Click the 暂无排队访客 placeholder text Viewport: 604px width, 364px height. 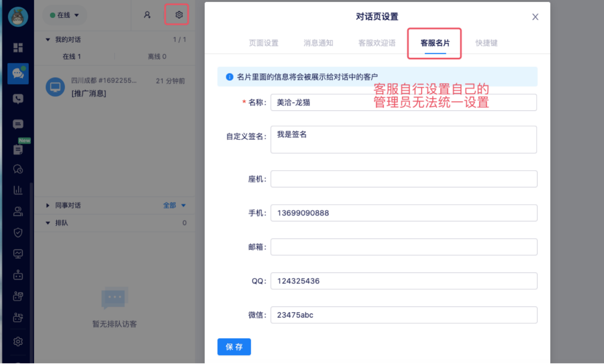click(114, 324)
